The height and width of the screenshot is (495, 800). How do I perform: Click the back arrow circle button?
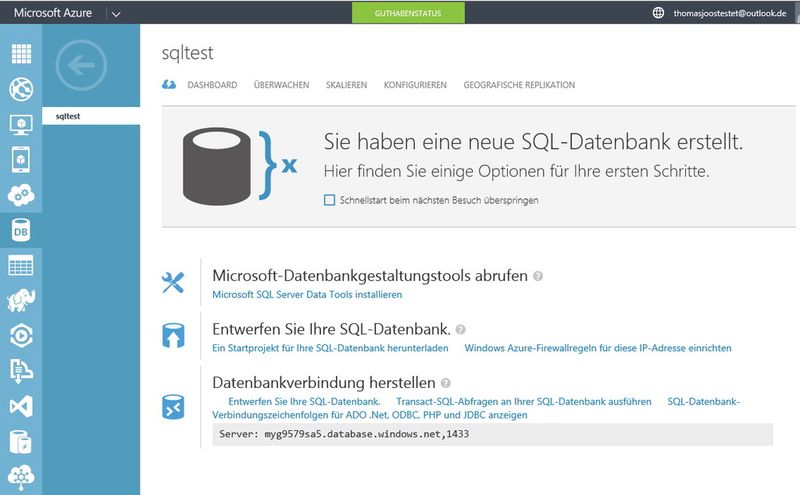click(x=81, y=65)
